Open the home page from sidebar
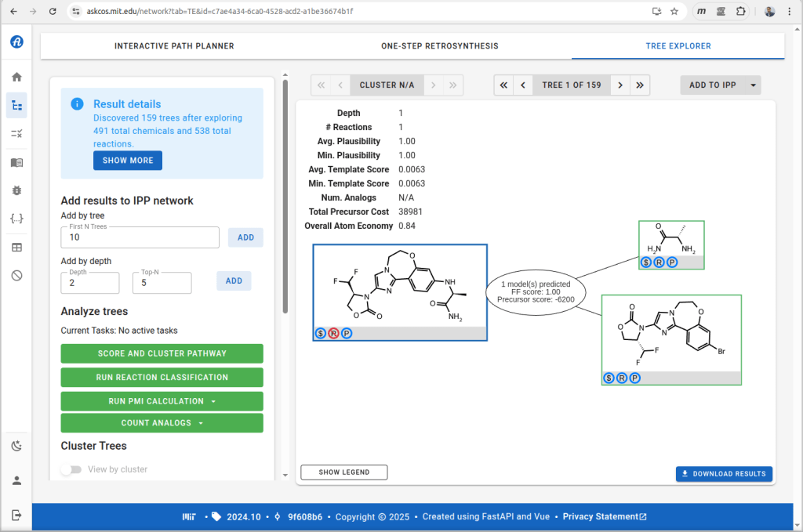This screenshot has height=532, width=803. (x=16, y=77)
